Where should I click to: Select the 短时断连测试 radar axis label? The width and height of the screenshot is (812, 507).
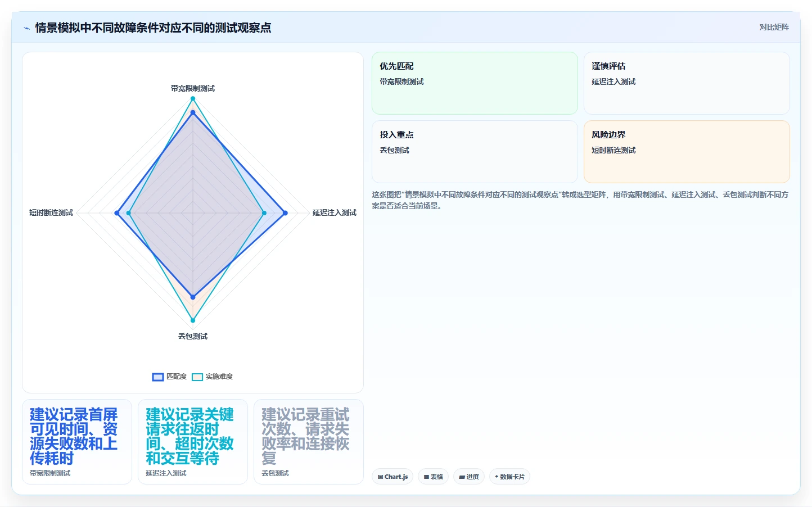(51, 212)
